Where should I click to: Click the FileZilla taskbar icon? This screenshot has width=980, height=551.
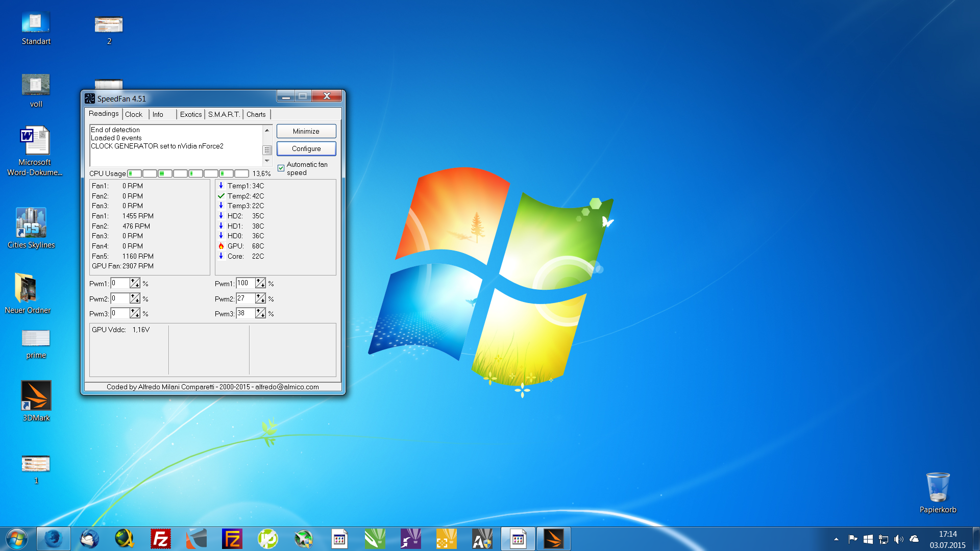160,539
